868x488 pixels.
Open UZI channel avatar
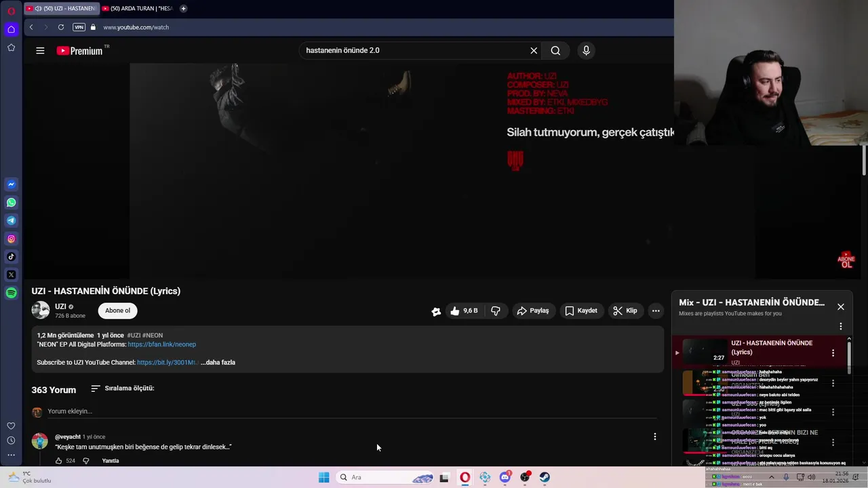(41, 310)
